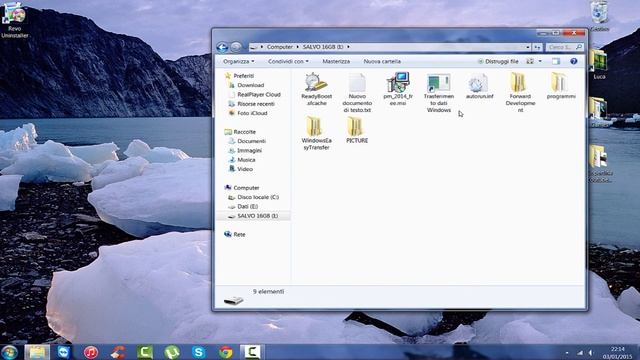Click the volume speaker tray icon

[x=590, y=353]
